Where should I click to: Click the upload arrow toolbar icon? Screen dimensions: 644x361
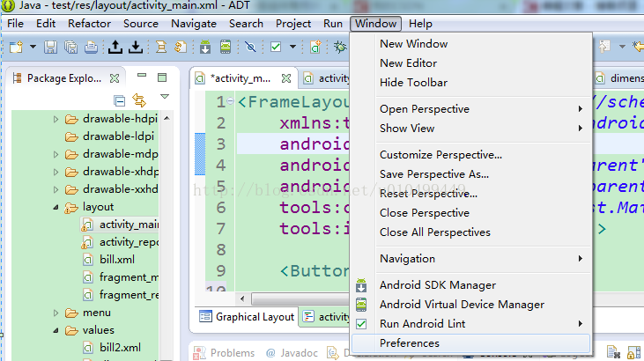pos(115,47)
